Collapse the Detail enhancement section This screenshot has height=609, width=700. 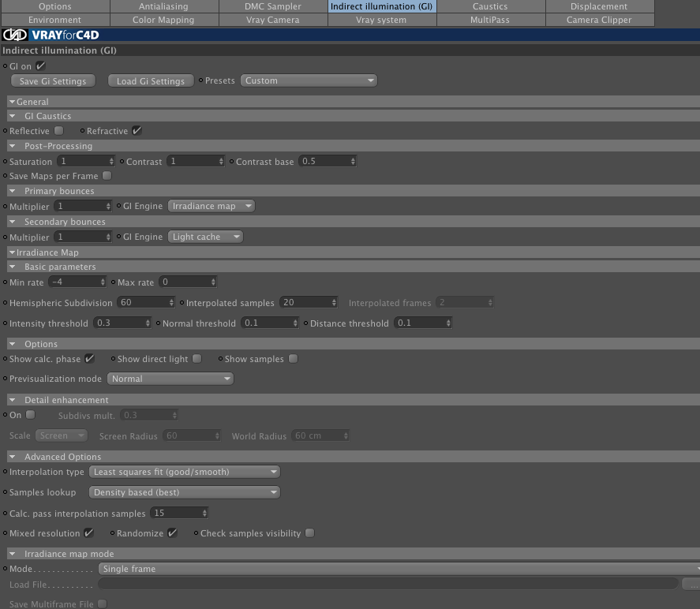[13, 400]
